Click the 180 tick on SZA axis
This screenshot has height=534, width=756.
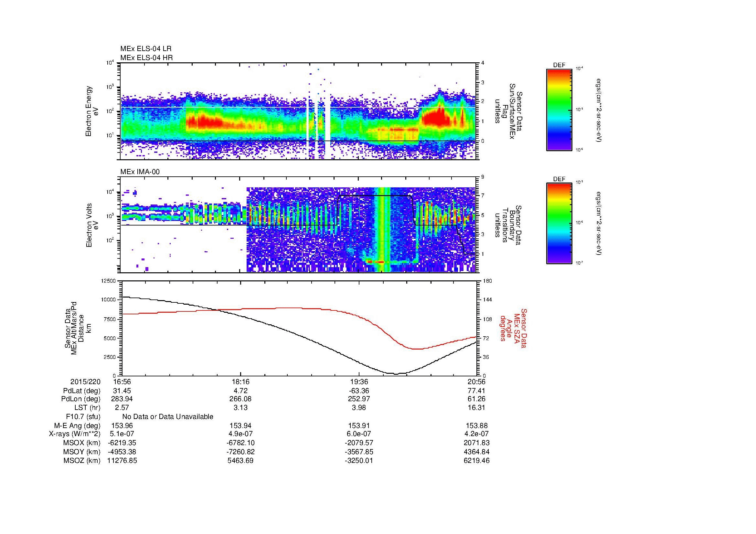tap(488, 281)
